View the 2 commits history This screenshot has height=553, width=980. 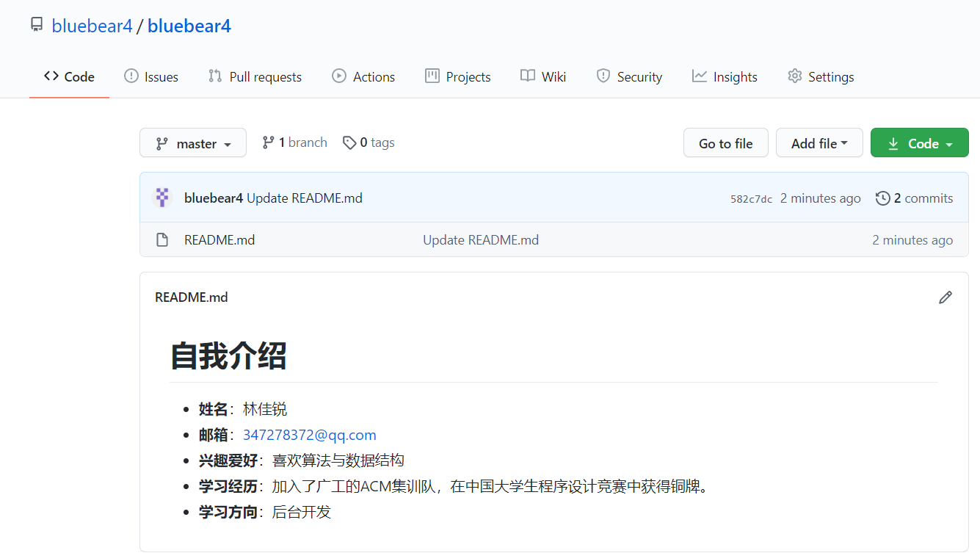coord(915,198)
